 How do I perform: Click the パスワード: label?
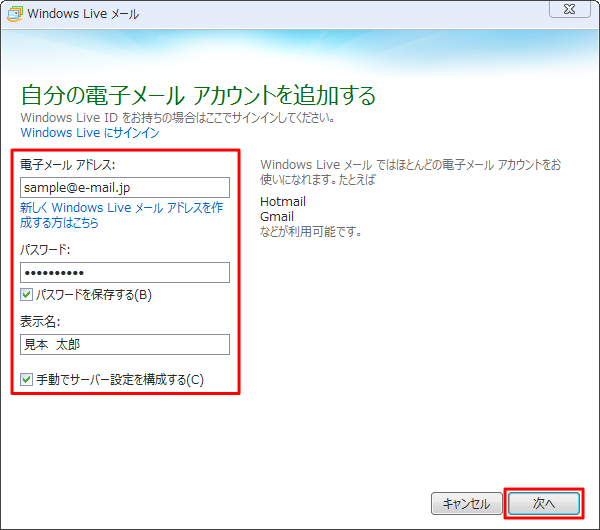pyautogui.click(x=45, y=250)
